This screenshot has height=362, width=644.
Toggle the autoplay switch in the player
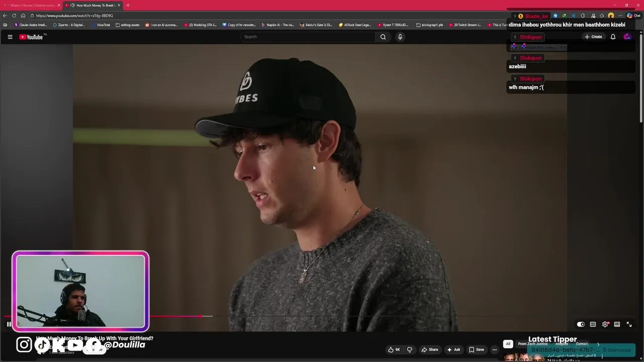click(581, 324)
